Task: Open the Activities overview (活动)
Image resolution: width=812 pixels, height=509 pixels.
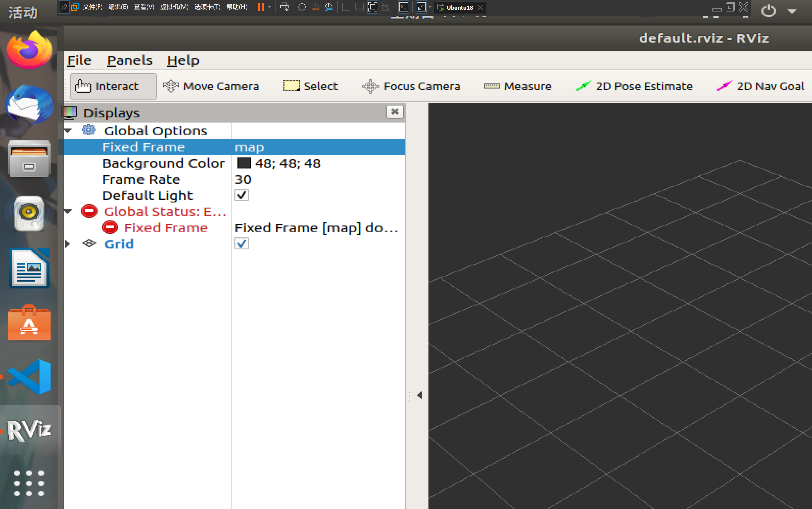Action: pyautogui.click(x=23, y=13)
